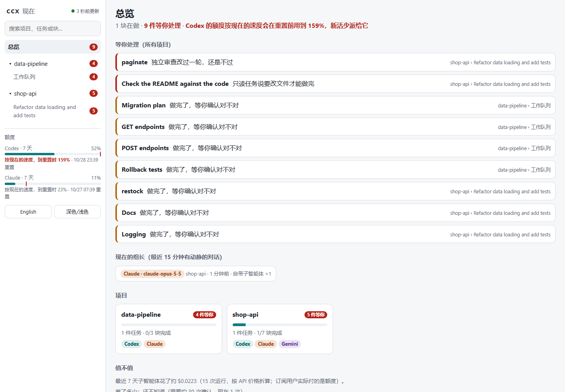Click the red 9 badge next to 总览
The width and height of the screenshot is (565, 392).
tap(93, 47)
